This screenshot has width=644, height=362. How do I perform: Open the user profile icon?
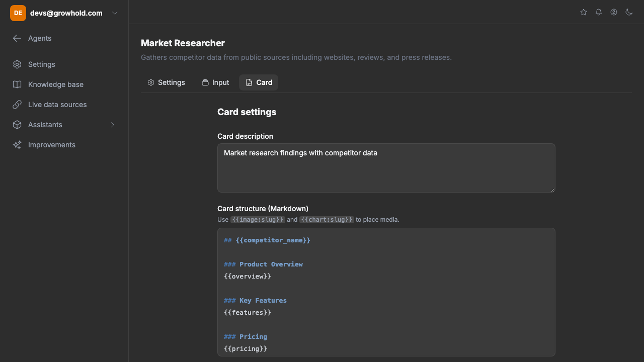tap(614, 12)
